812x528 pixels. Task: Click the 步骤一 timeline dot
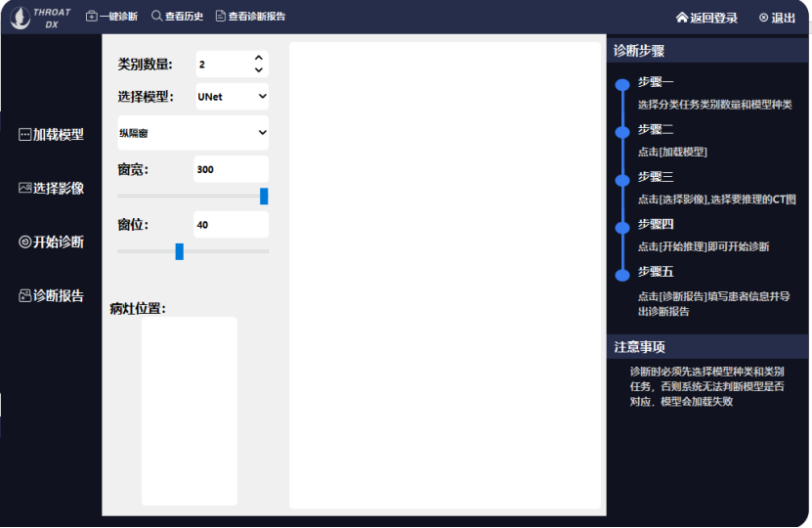[x=622, y=84]
